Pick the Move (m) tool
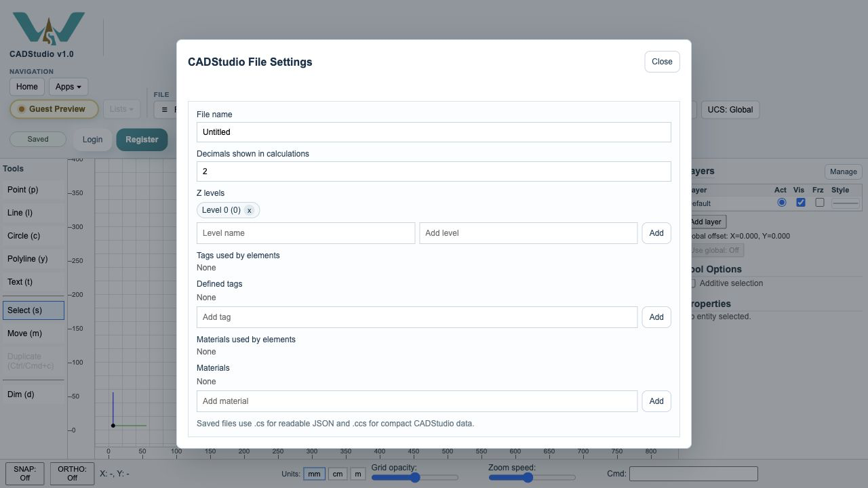The height and width of the screenshot is (488, 868). point(33,333)
